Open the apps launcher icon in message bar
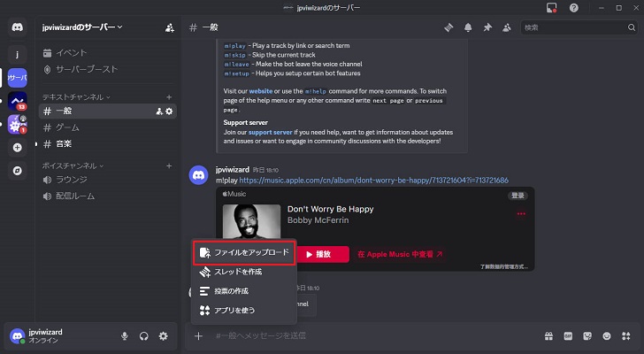Viewport: 644px width, 354px height. [x=626, y=336]
